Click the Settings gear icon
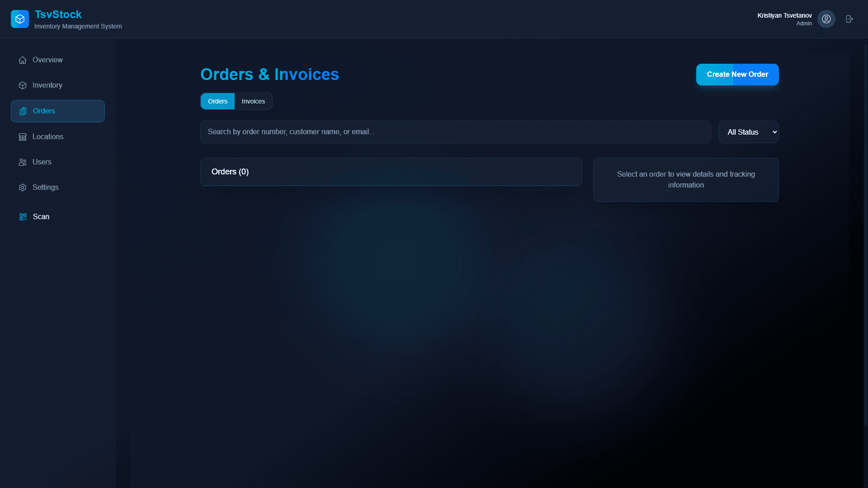The width and height of the screenshot is (868, 488). pyautogui.click(x=23, y=188)
